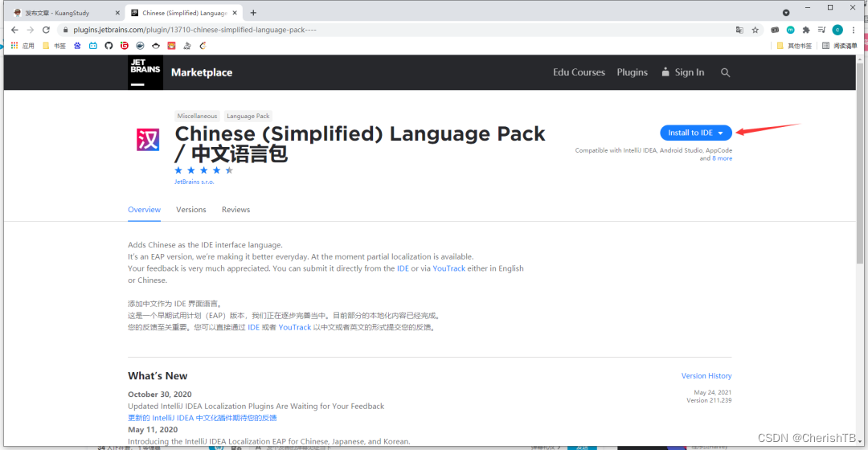Expand the Install to IDE dropdown arrow
The image size is (868, 450).
click(x=721, y=133)
